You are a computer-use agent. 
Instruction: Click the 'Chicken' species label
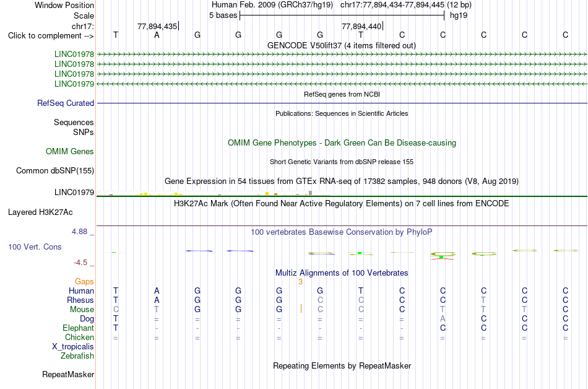point(79,337)
